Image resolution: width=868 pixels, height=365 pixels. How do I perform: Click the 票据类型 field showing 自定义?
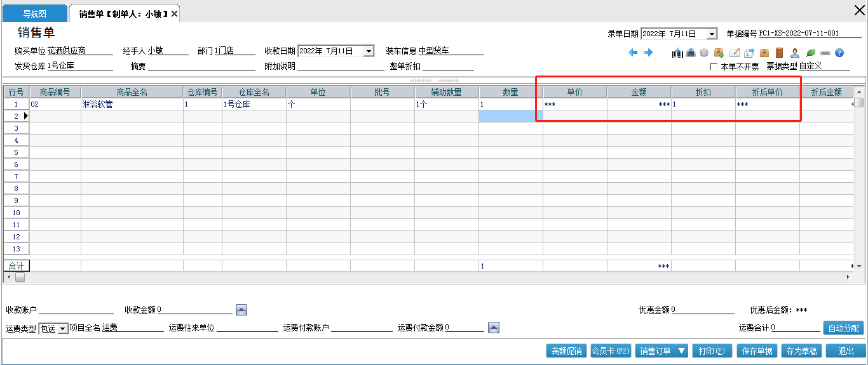coord(824,66)
